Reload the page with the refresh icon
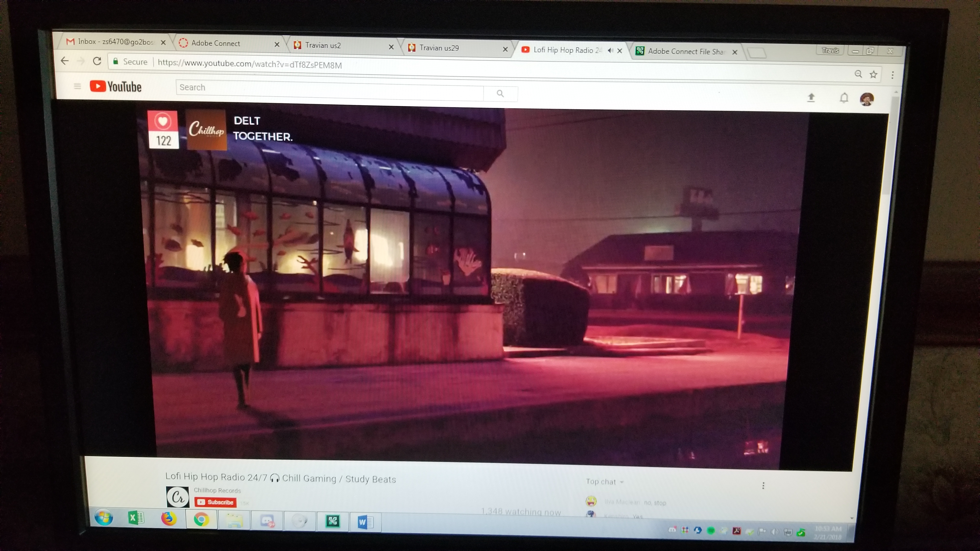 [97, 61]
